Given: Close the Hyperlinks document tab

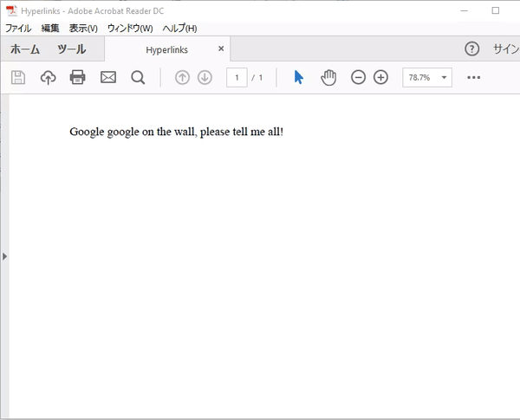Looking at the screenshot, I should tap(221, 48).
